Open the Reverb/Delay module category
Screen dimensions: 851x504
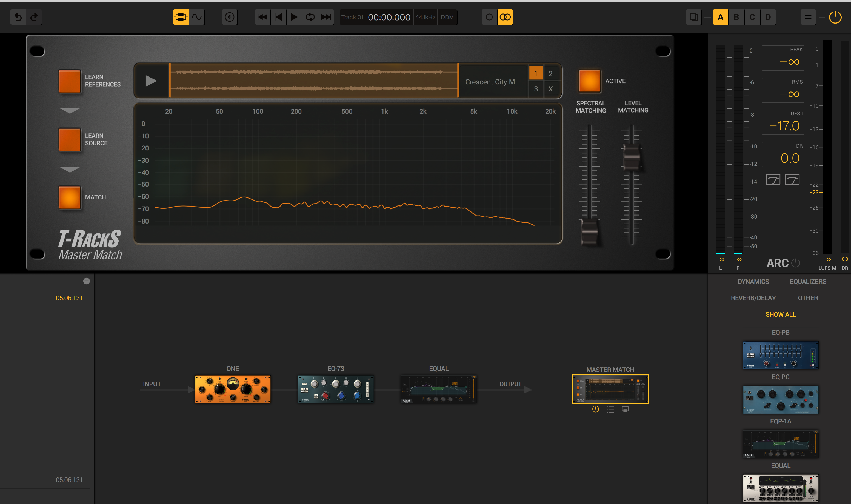pos(753,298)
